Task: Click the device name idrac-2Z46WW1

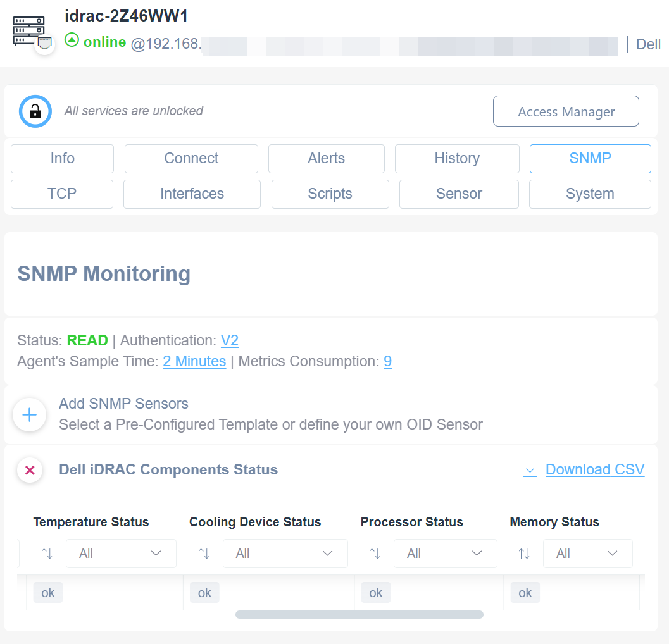Action: (x=127, y=16)
